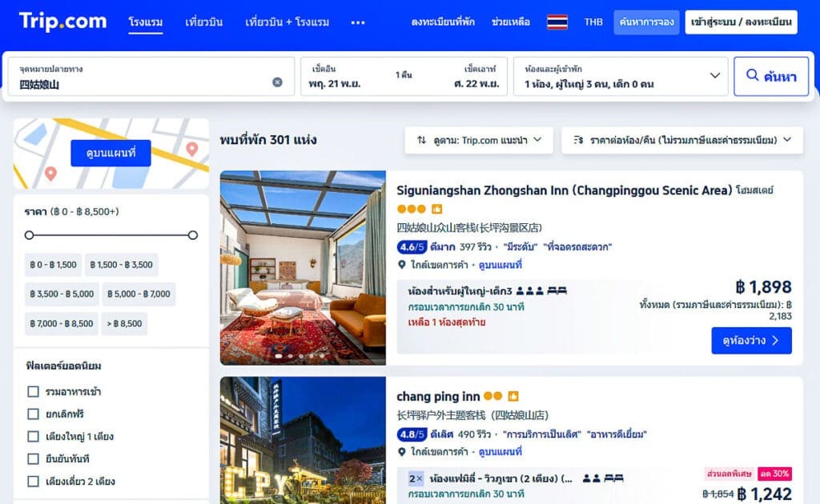The image size is (820, 504).
Task: Click ดูบนแผนที่ link under Zhongshan Inn
Action: (500, 265)
